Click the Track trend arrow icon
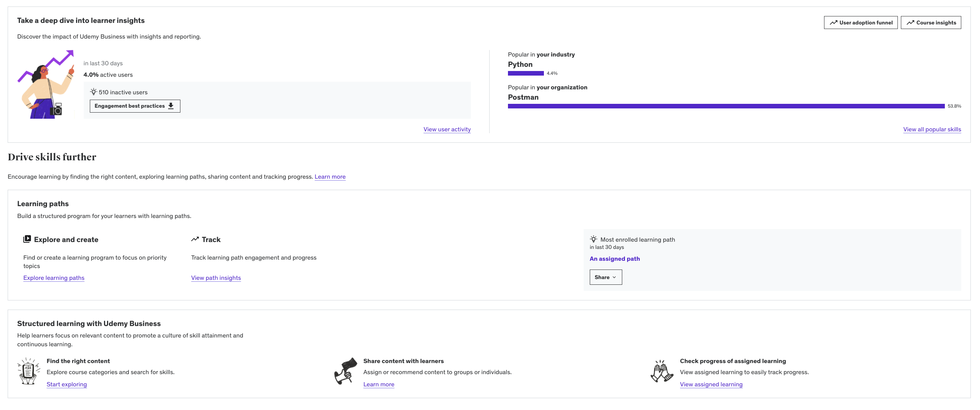This screenshot has height=410, width=980. pos(195,239)
